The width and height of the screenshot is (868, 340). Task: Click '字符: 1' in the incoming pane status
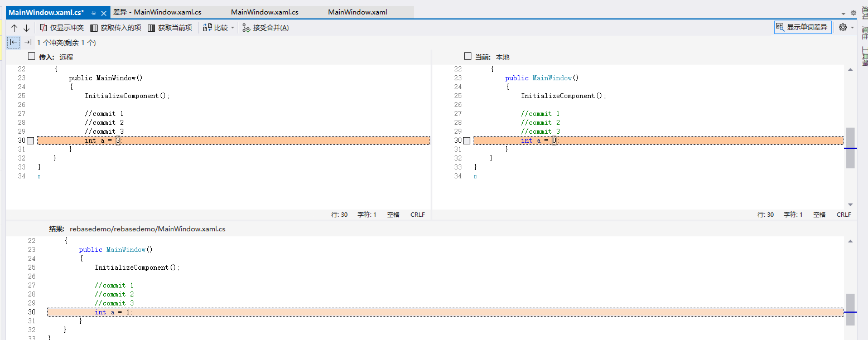(x=367, y=215)
